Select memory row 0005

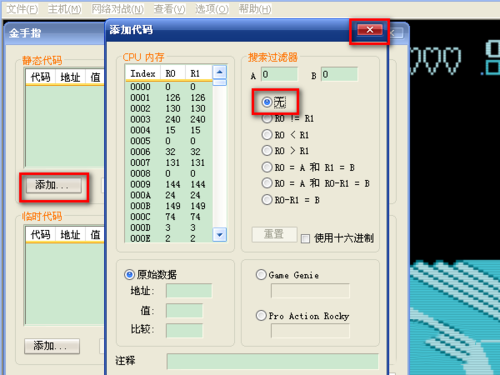point(169,141)
